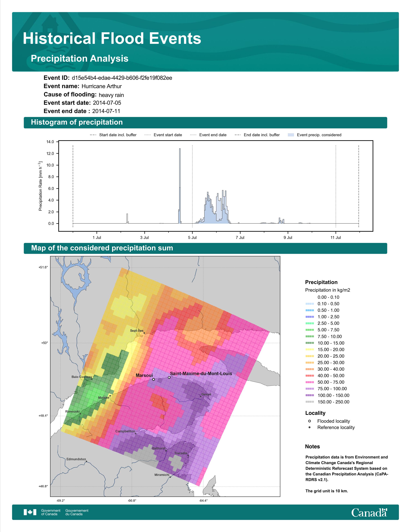Click the Notes heading
The image size is (411, 532).
click(x=312, y=447)
